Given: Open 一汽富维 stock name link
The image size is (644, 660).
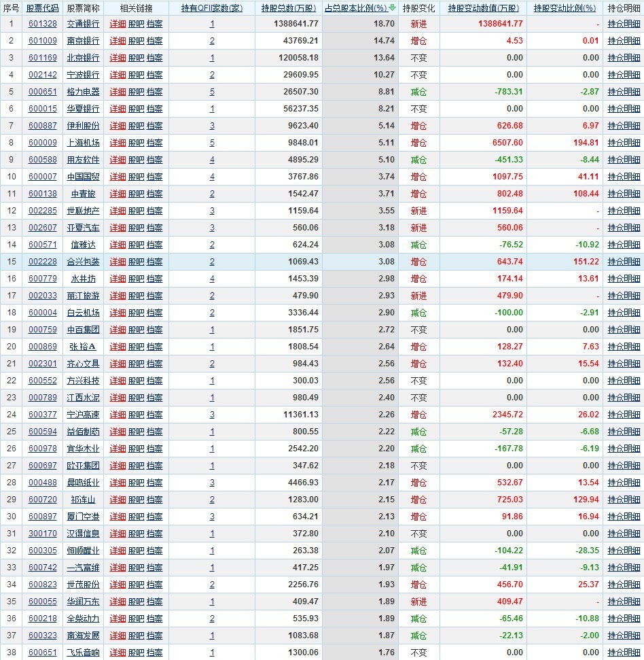Looking at the screenshot, I should click(x=84, y=567).
